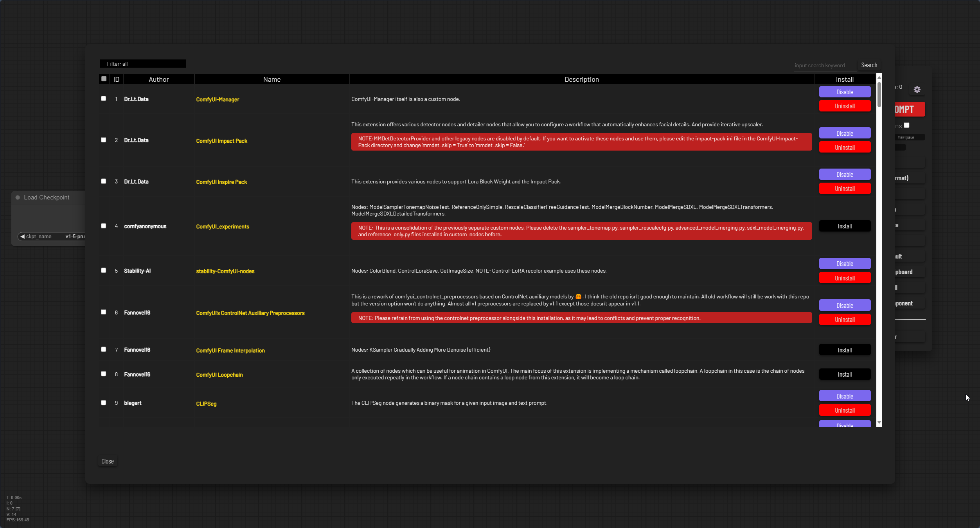Click the Author column header
980x528 pixels.
click(x=158, y=79)
